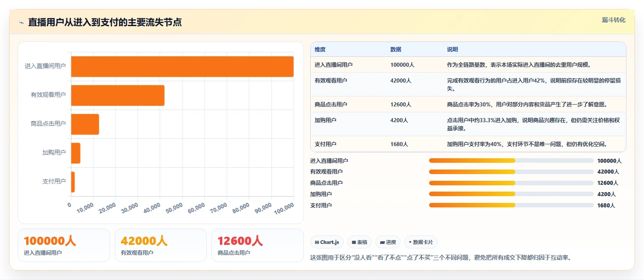Click the 4200人 value beside progress bar
This screenshot has height=280, width=644.
[x=607, y=194]
